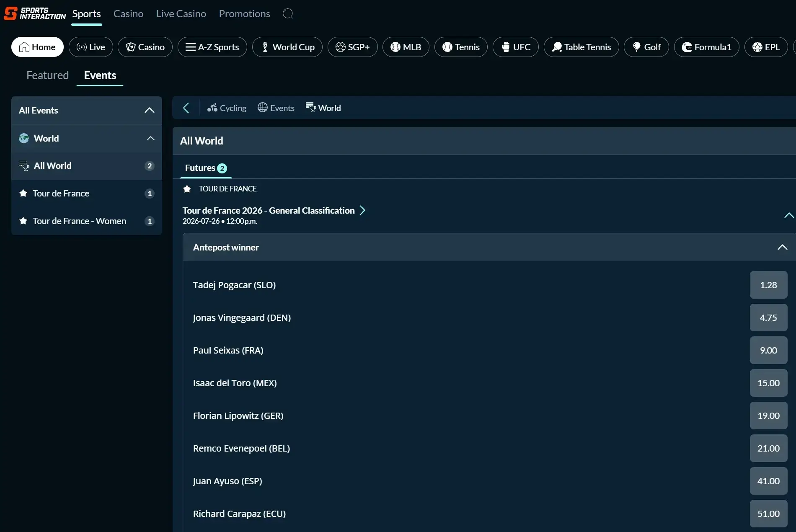Screen dimensions: 796x532
Task: Click the Remco Evenepoel (BEL) name
Action: pos(241,448)
